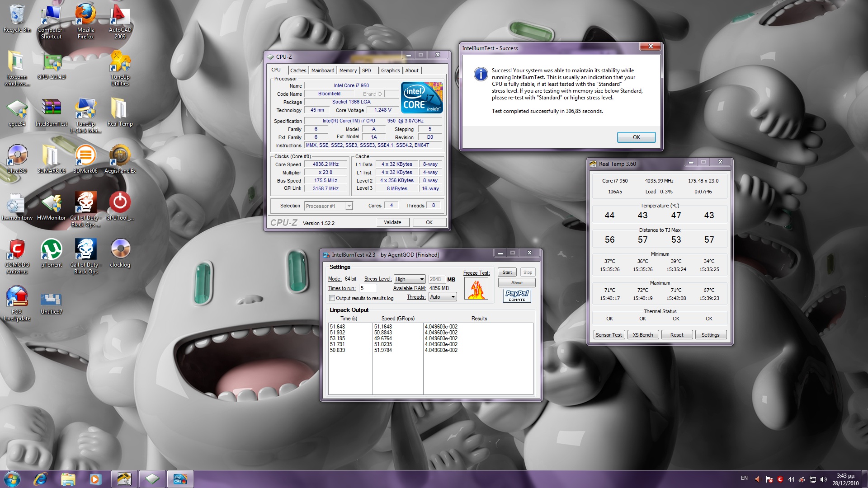The height and width of the screenshot is (488, 868).
Task: Click XS Bench button in Real Temp
Action: pyautogui.click(x=643, y=335)
